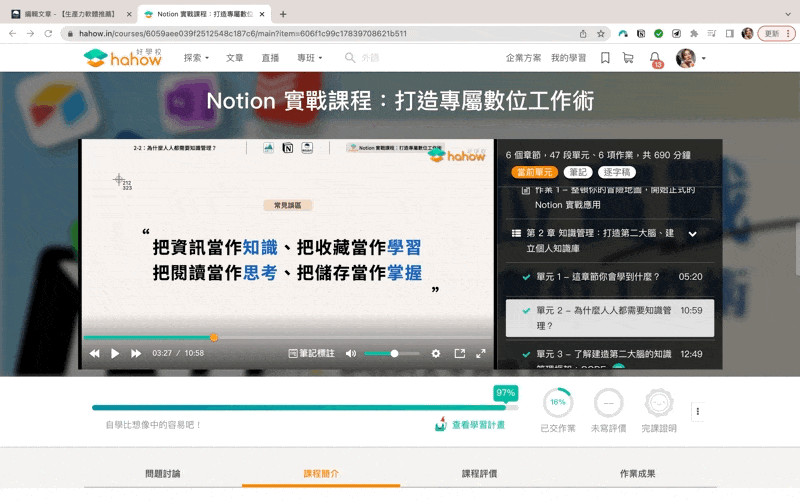Fast forward the video
Viewport: 800px width, 500px height.
[136, 353]
